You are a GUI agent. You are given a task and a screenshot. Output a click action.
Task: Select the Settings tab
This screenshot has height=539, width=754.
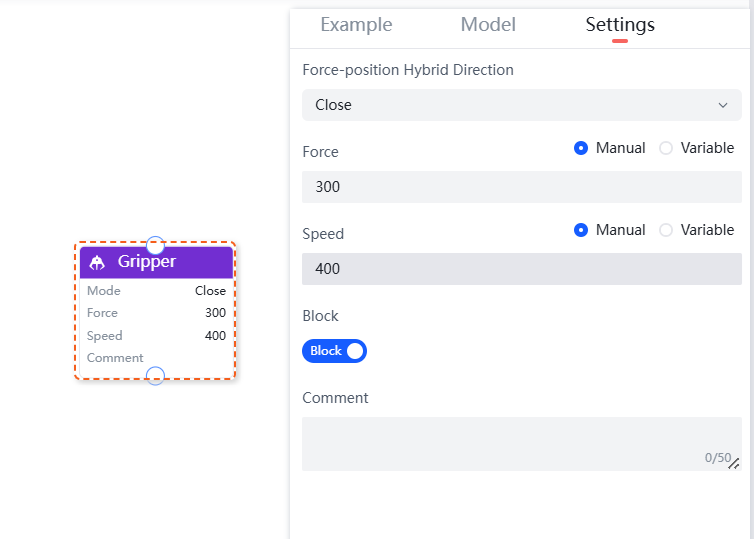coord(620,25)
